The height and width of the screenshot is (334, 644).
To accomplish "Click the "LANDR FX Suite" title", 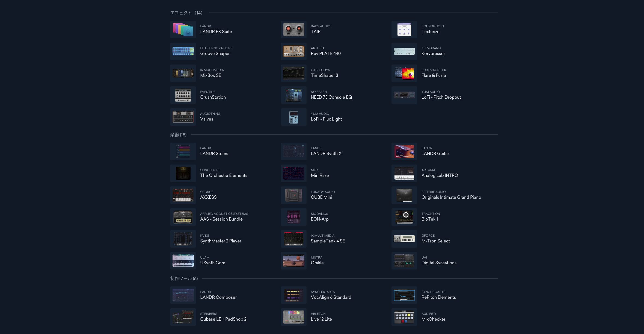I will (216, 32).
